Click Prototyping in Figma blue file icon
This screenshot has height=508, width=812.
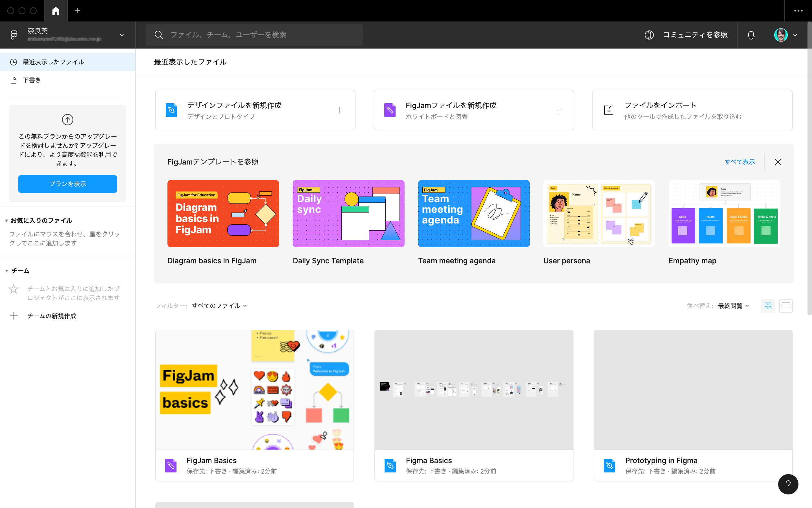[x=609, y=465]
